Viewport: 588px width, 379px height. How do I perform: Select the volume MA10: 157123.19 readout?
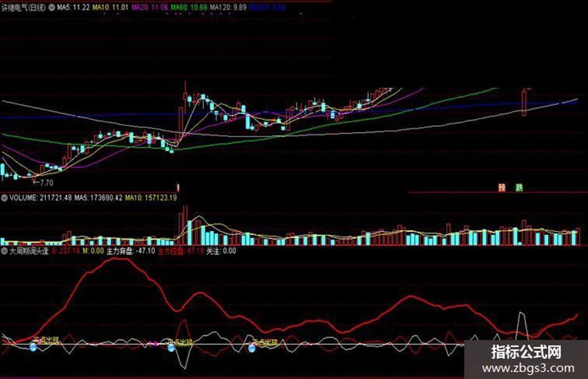(x=151, y=198)
